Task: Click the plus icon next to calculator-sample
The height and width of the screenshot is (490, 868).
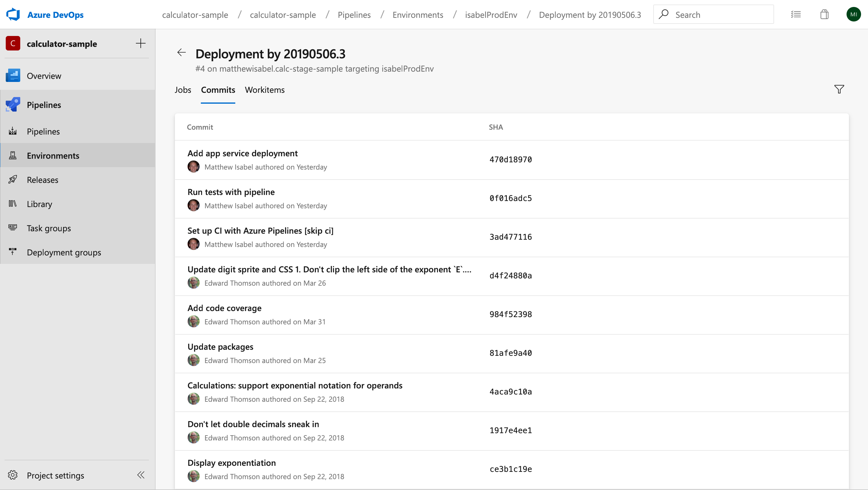Action: click(140, 44)
